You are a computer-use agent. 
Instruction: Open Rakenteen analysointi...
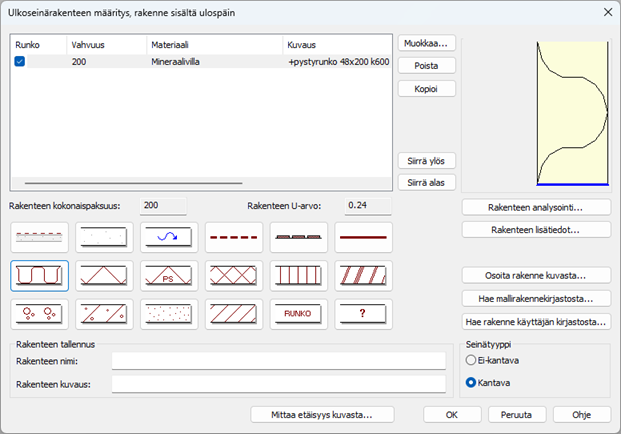[535, 207]
